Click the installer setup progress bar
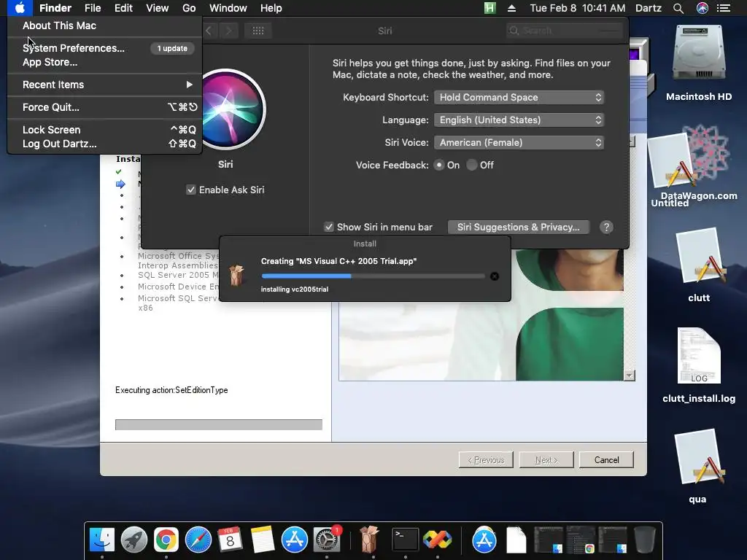The image size is (747, 560). (219, 425)
